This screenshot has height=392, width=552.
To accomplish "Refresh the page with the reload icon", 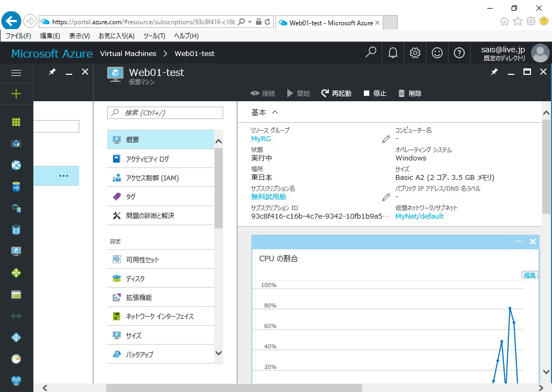I will point(267,22).
